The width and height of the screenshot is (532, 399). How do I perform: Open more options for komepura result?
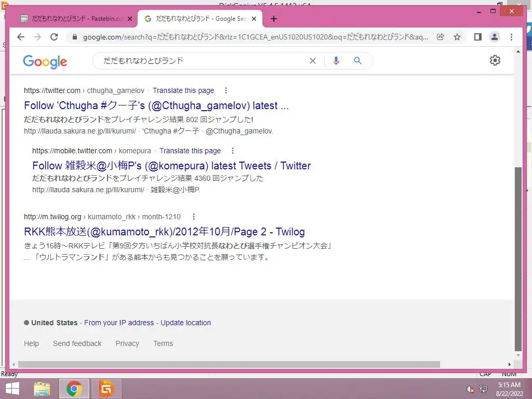coord(232,151)
